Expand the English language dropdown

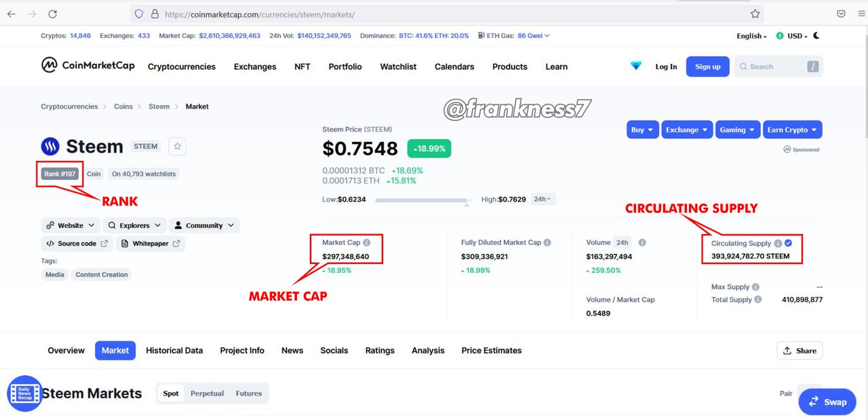click(751, 36)
